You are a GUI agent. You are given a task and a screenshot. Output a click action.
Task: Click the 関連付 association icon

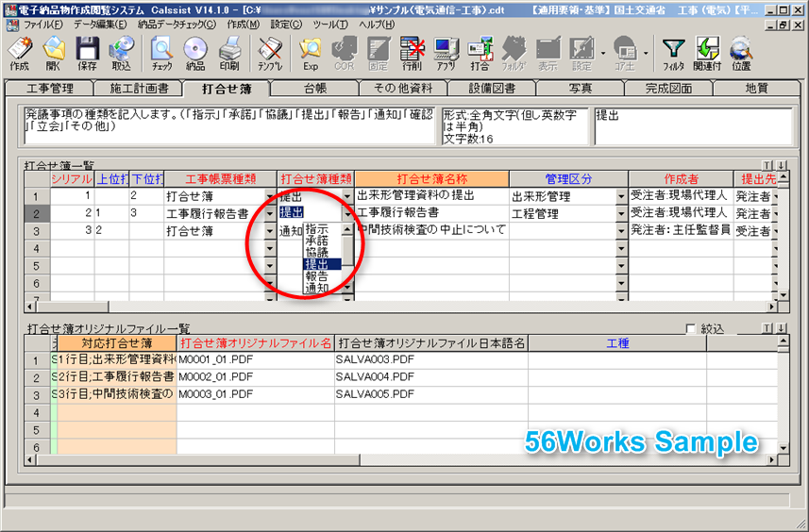tap(707, 54)
